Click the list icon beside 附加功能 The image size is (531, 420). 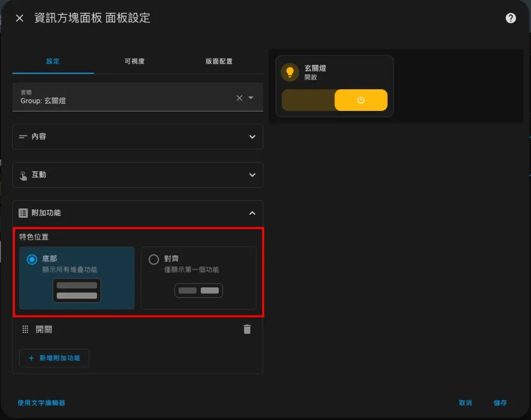coord(23,213)
